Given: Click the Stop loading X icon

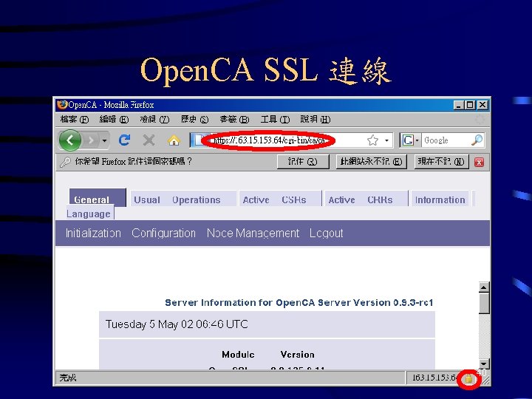Looking at the screenshot, I should pyautogui.click(x=149, y=140).
